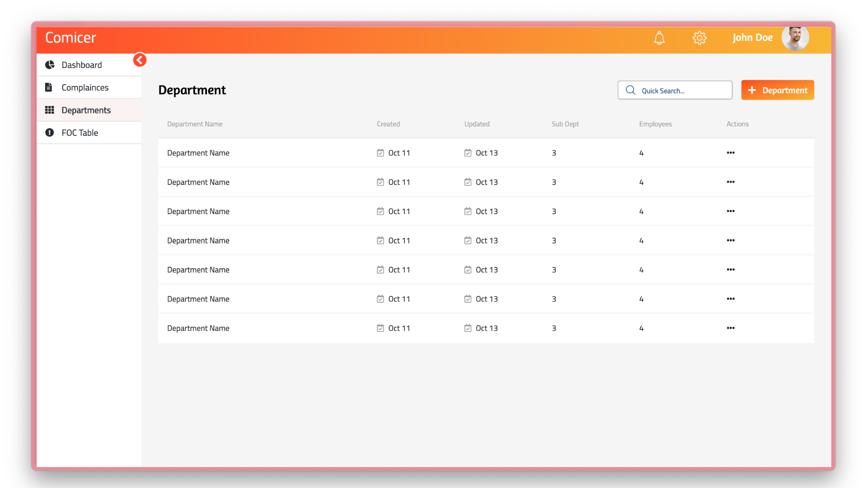Click Updated calendar icon in seventh row
The height and width of the screenshot is (488, 868).
click(x=468, y=328)
